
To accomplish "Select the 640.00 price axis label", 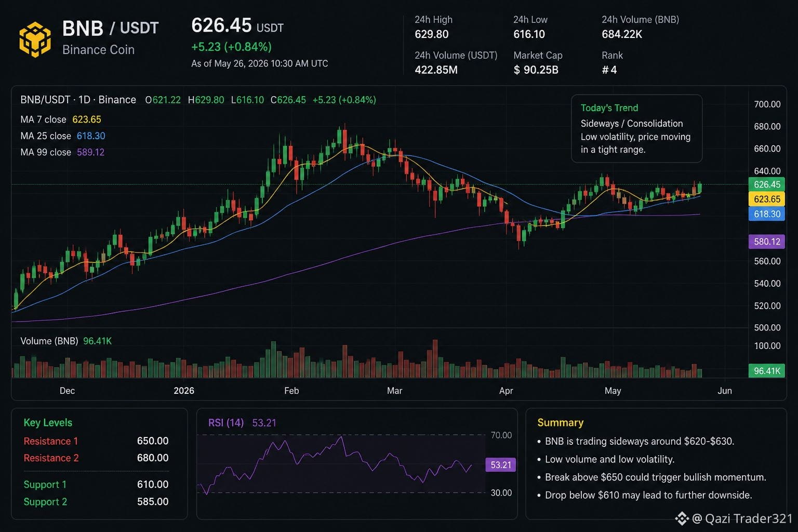I will 767,171.
